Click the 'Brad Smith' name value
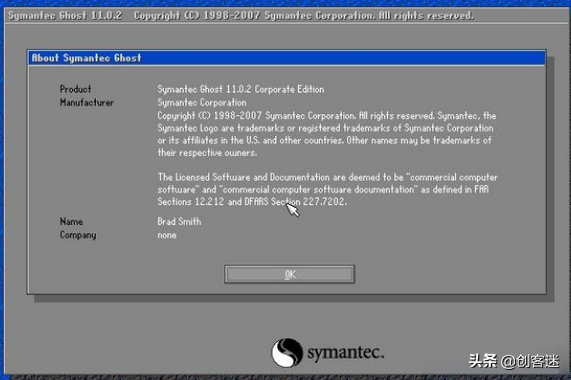Image resolution: width=571 pixels, height=380 pixels. click(179, 222)
